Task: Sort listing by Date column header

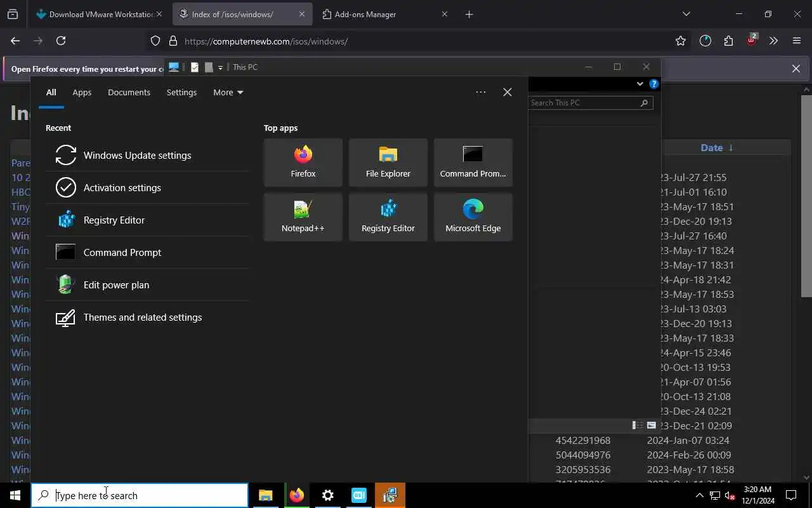Action: (x=712, y=147)
